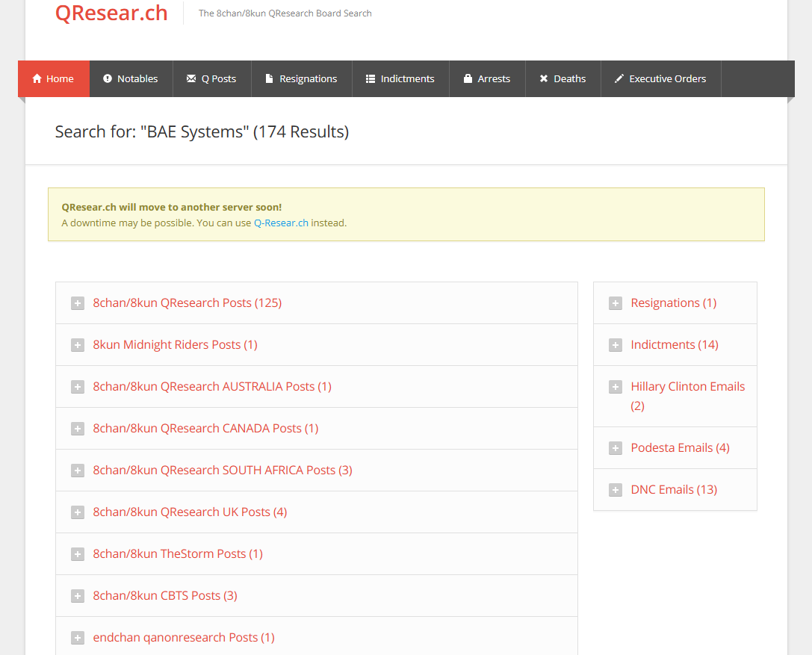This screenshot has width=812, height=655.
Task: Open 8chan/8kun QResearch Posts (125) link
Action: pos(187,303)
